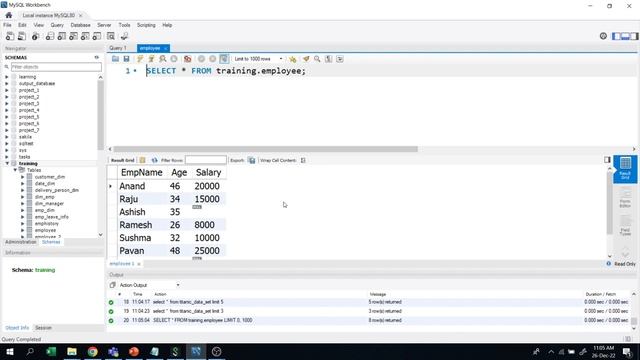
Task: Toggle word wrapping in editor
Action: click(x=340, y=59)
